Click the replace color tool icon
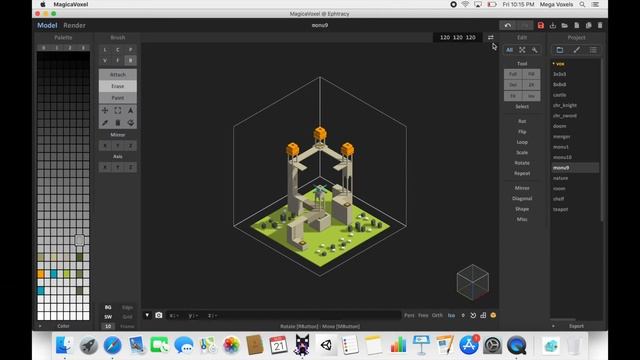 (131, 122)
